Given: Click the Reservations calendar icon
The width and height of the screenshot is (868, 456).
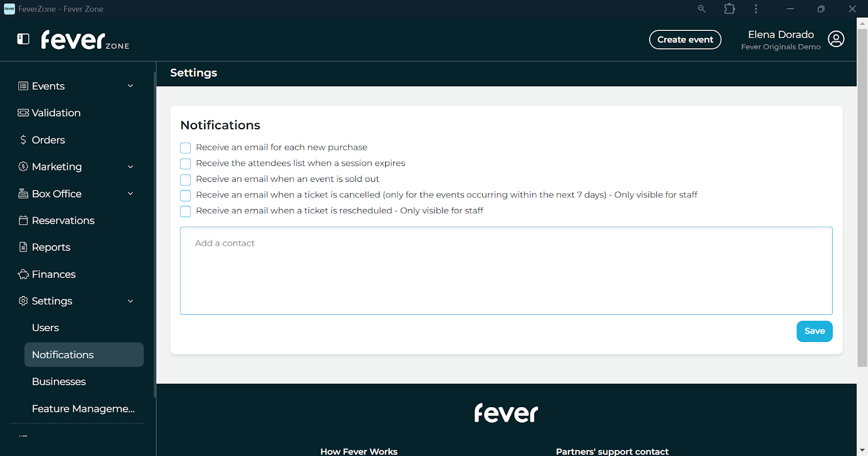Looking at the screenshot, I should pos(23,220).
